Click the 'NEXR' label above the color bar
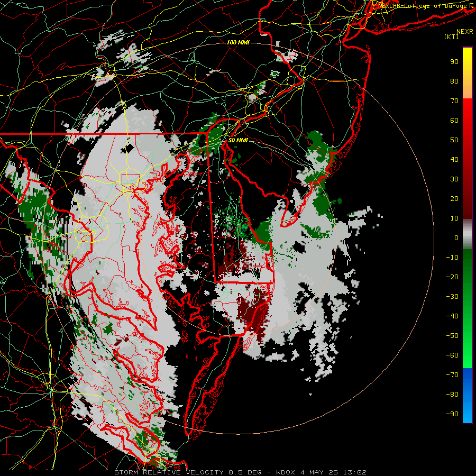 465,32
